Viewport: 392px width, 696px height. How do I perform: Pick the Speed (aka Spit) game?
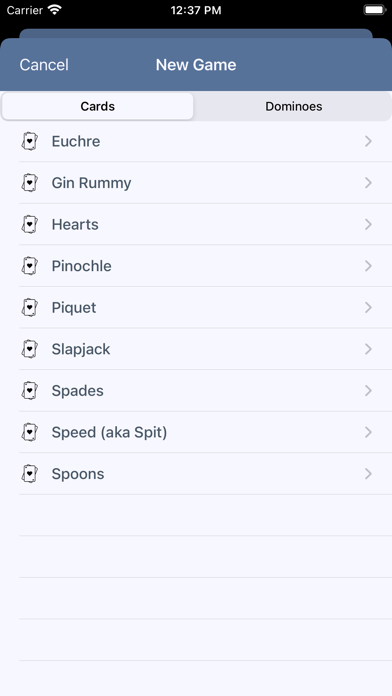[x=205, y=432]
